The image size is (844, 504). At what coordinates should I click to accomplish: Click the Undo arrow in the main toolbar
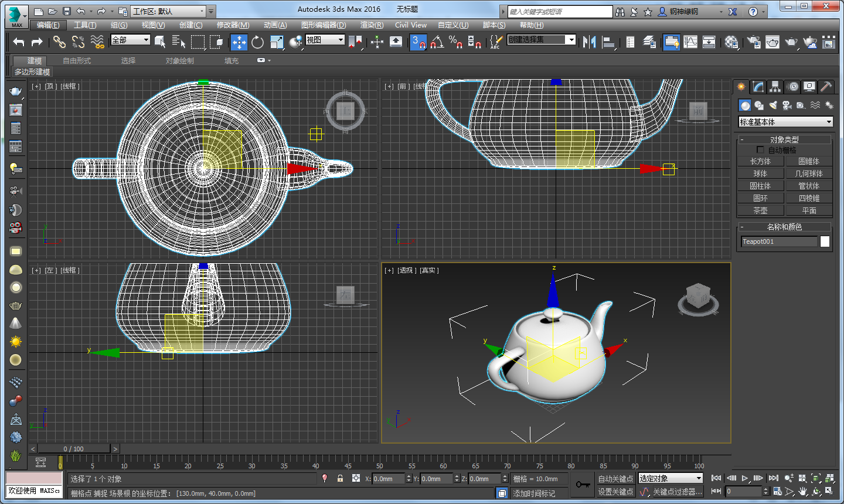pos(19,42)
